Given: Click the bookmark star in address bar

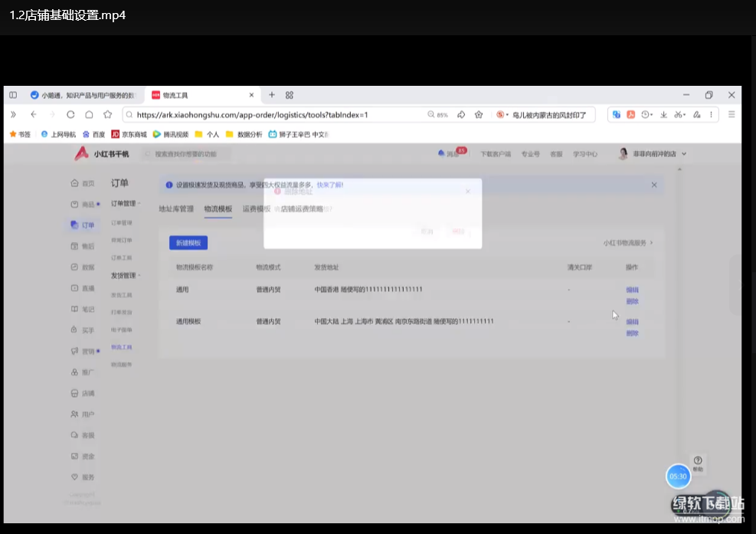Looking at the screenshot, I should (479, 115).
